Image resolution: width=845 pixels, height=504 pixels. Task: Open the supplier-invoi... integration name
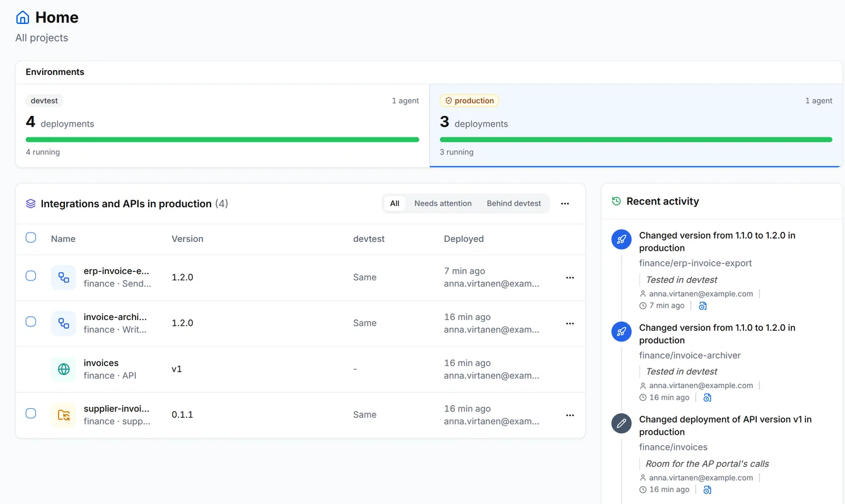117,409
